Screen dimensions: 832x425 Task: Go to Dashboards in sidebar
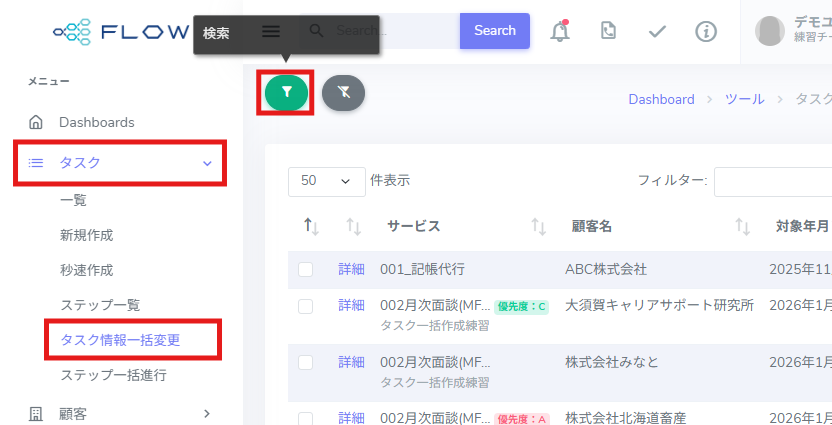coord(96,122)
